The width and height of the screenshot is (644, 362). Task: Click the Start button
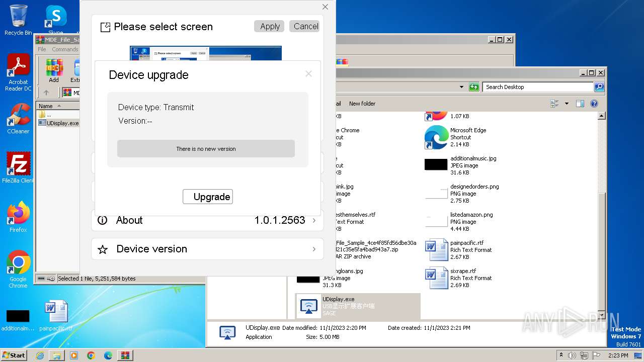[x=14, y=355]
